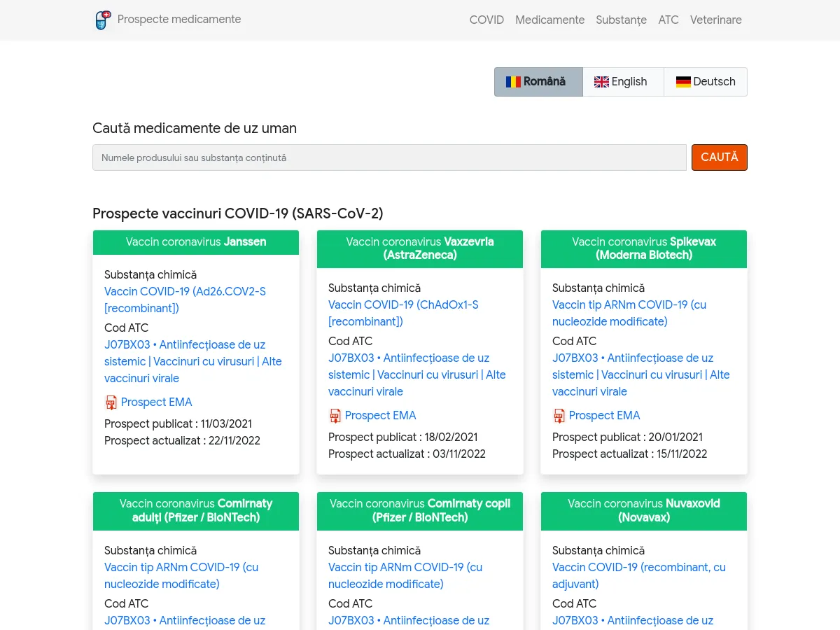Select the Română language option
Screen dimensions: 840x630
538,82
